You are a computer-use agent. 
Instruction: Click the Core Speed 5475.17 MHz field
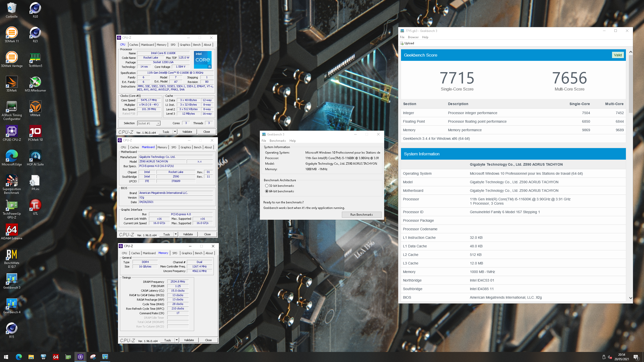click(149, 100)
